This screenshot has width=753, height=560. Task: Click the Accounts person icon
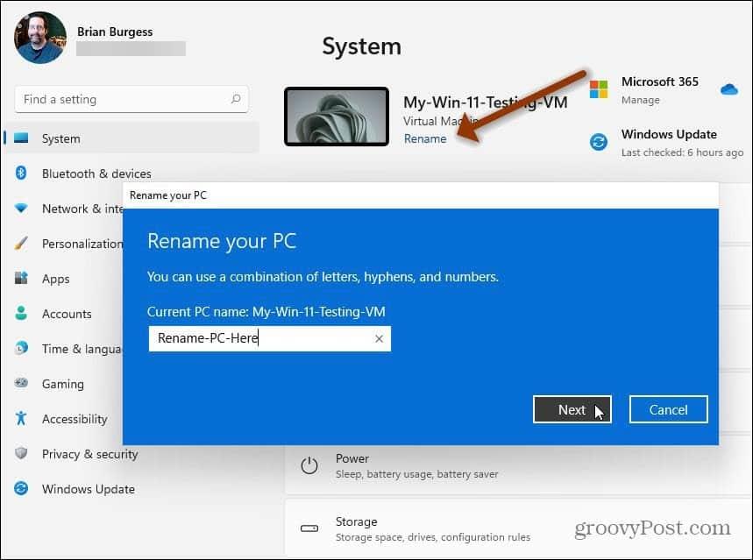[21, 313]
